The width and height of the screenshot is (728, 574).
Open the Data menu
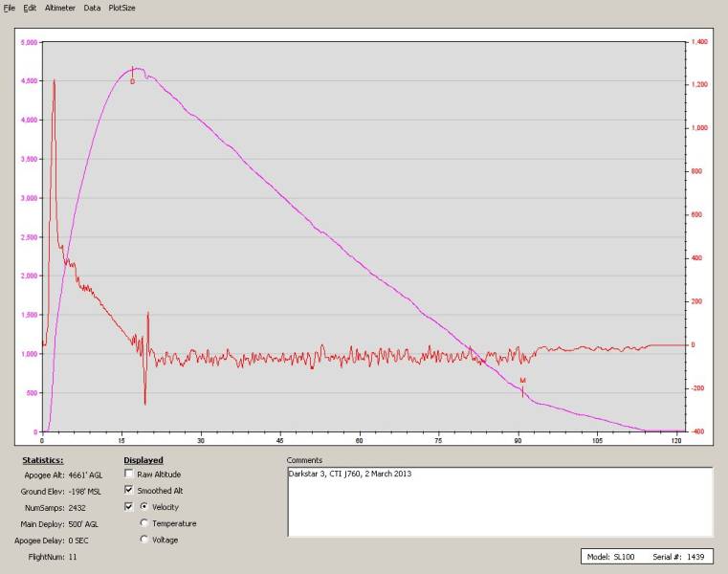point(92,7)
